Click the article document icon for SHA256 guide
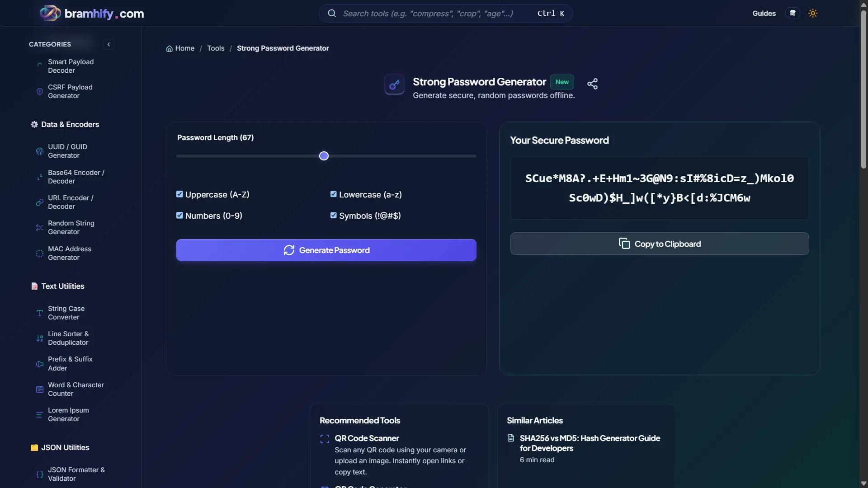 [x=511, y=438]
